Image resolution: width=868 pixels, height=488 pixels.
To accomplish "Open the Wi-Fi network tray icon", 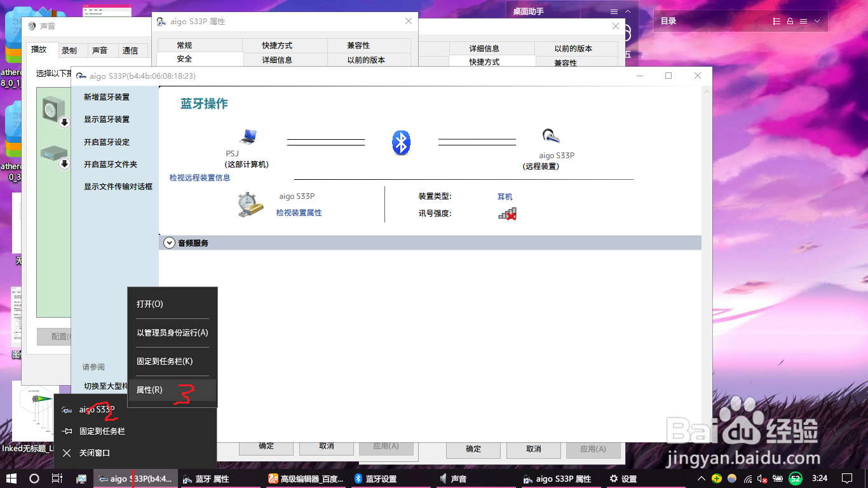I will pos(748,478).
